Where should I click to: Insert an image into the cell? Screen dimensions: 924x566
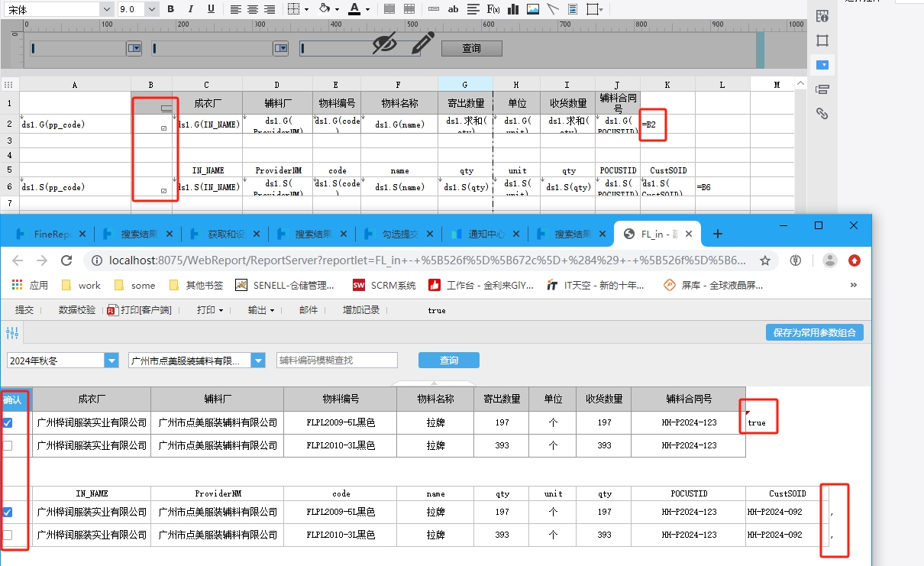(533, 9)
